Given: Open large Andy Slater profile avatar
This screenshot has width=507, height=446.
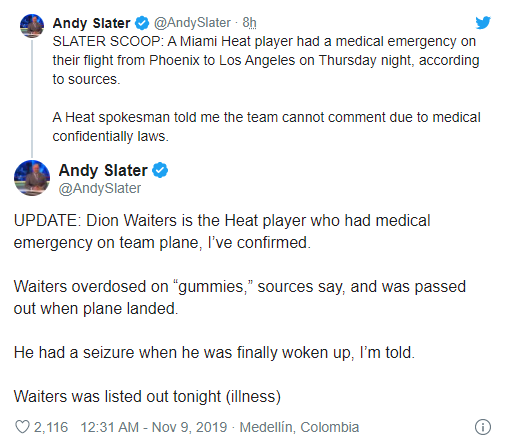Looking at the screenshot, I should (x=32, y=178).
